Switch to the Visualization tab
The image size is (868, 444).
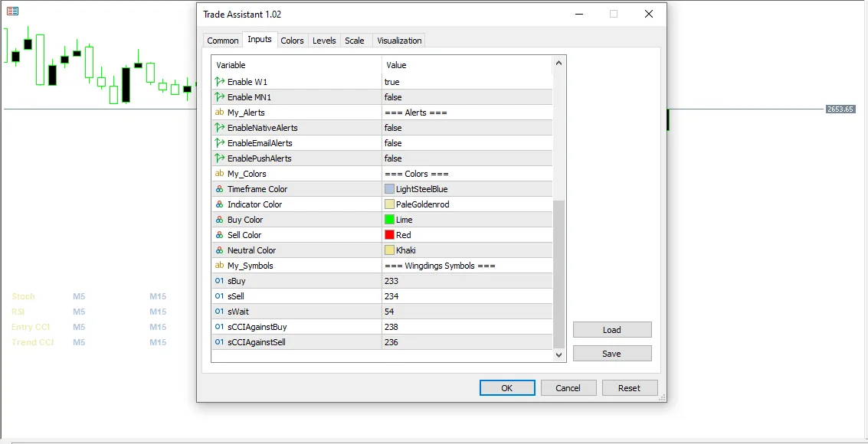click(399, 41)
